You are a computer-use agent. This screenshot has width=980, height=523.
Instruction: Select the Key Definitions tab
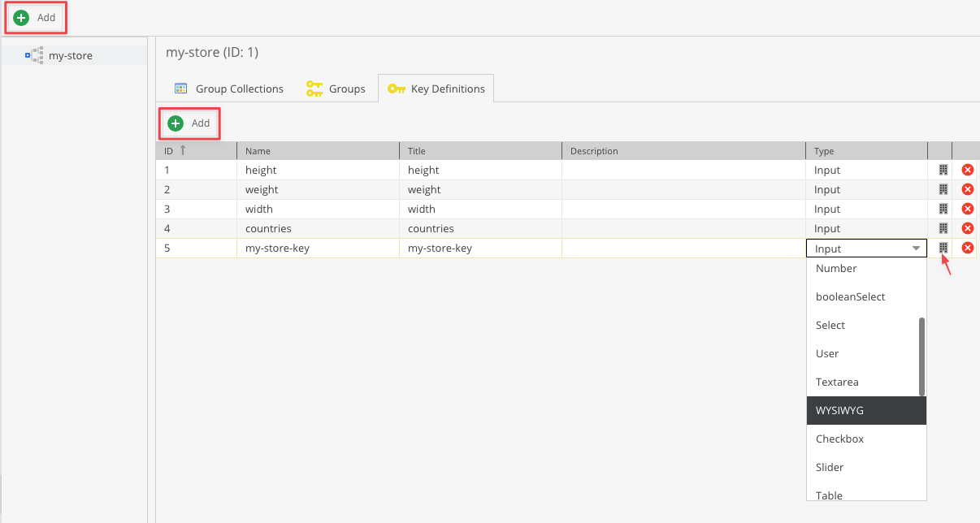click(x=436, y=89)
